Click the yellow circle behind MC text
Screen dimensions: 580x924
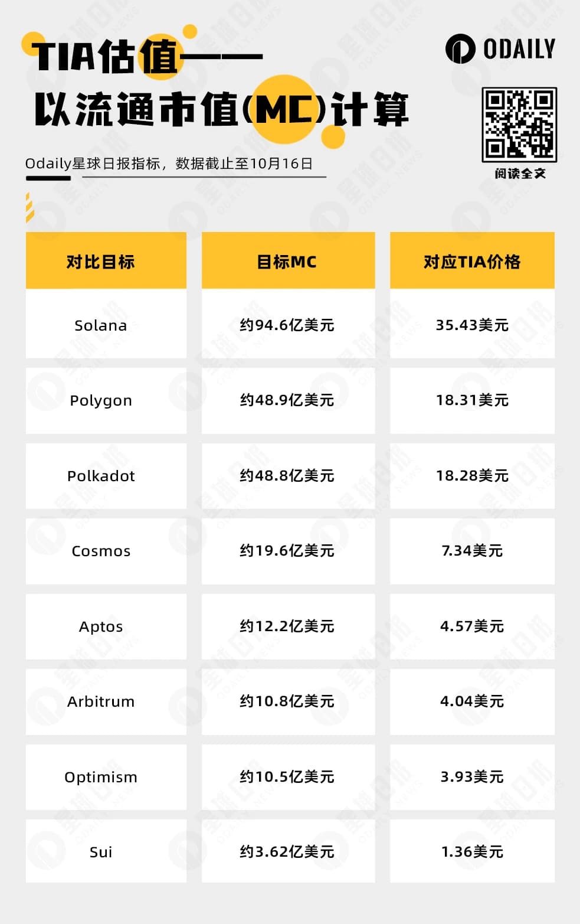[285, 109]
